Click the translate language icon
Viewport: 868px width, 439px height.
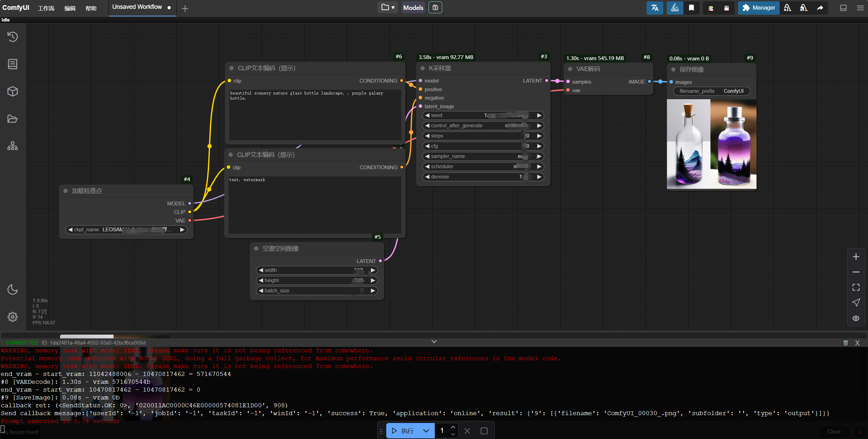(654, 8)
